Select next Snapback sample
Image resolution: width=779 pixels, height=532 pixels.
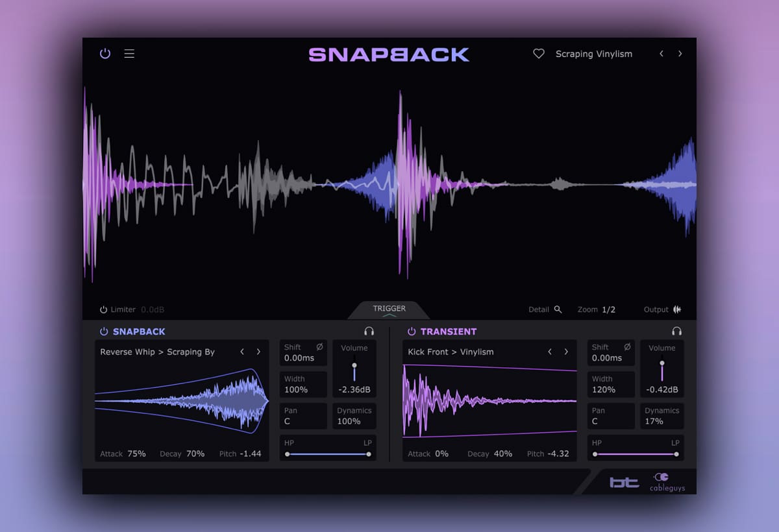coord(258,352)
